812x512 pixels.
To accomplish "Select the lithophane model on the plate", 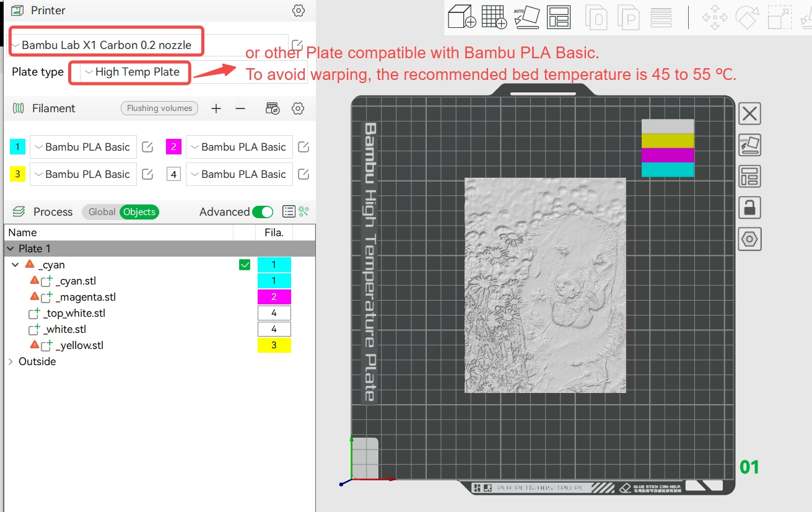I will point(545,285).
